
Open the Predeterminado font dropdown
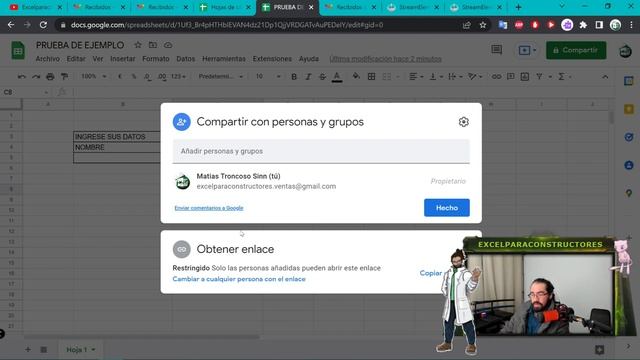[x=221, y=76]
